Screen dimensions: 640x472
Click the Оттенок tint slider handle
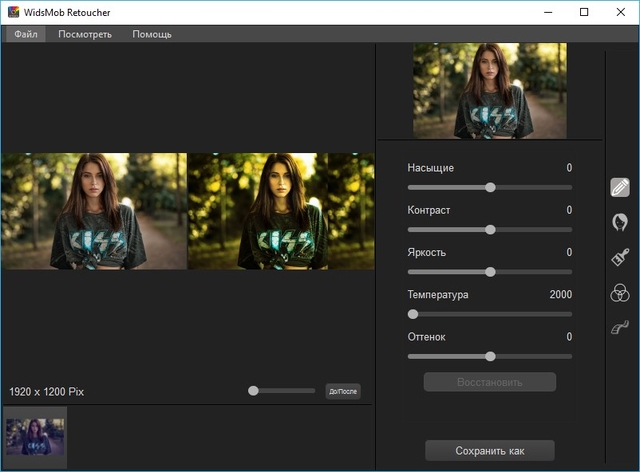[490, 356]
